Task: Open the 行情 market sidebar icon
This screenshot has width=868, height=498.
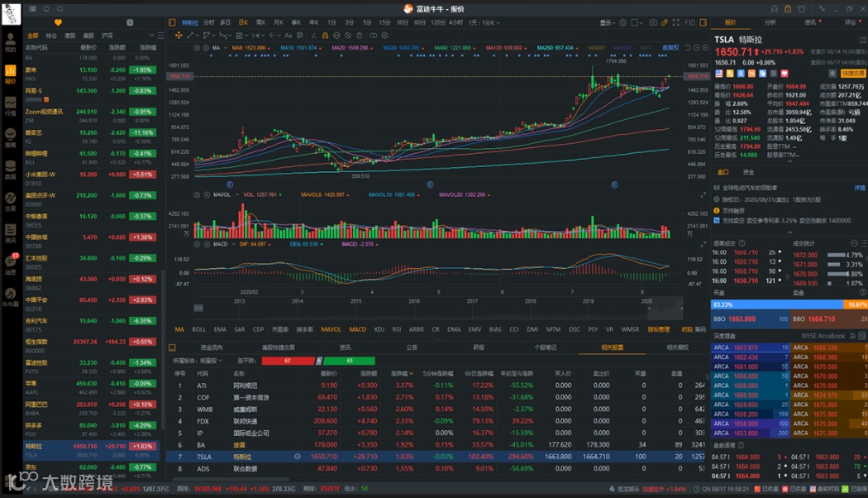Action: 11,106
